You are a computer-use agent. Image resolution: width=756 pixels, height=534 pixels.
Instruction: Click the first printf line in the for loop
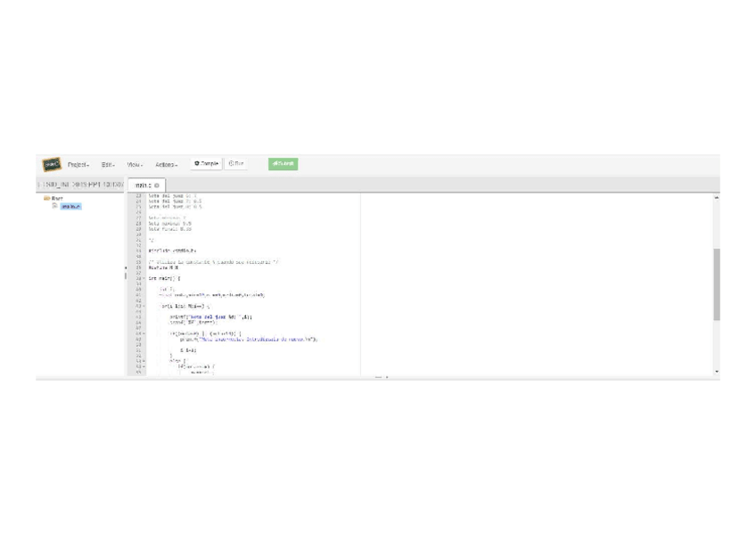tap(210, 317)
